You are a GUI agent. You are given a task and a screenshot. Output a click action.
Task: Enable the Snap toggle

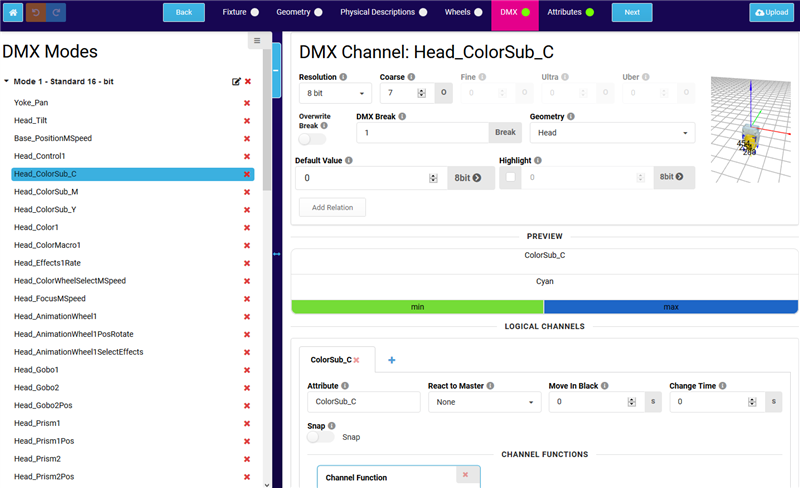[319, 437]
